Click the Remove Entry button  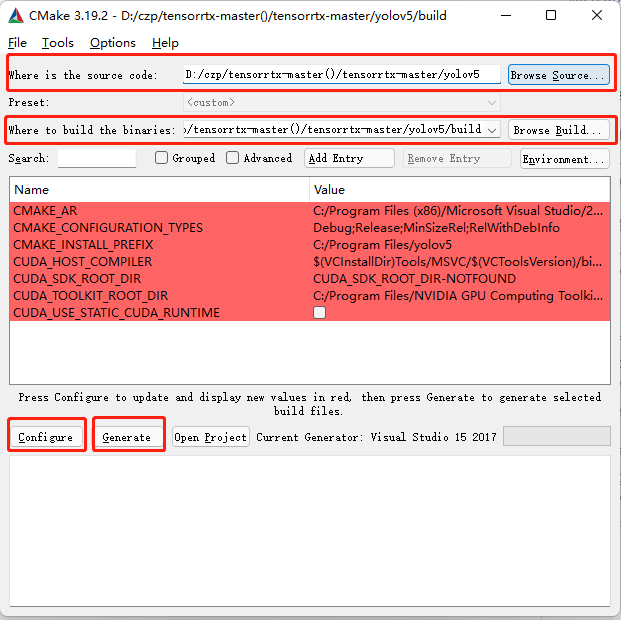457,158
